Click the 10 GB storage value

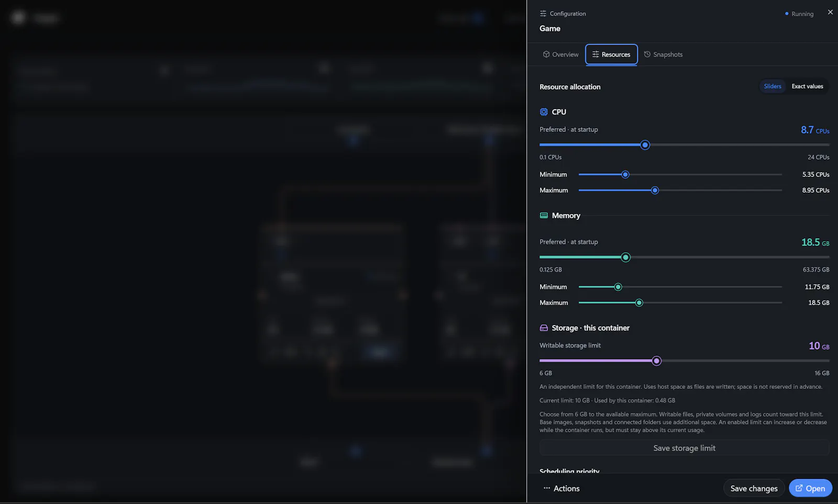click(819, 346)
